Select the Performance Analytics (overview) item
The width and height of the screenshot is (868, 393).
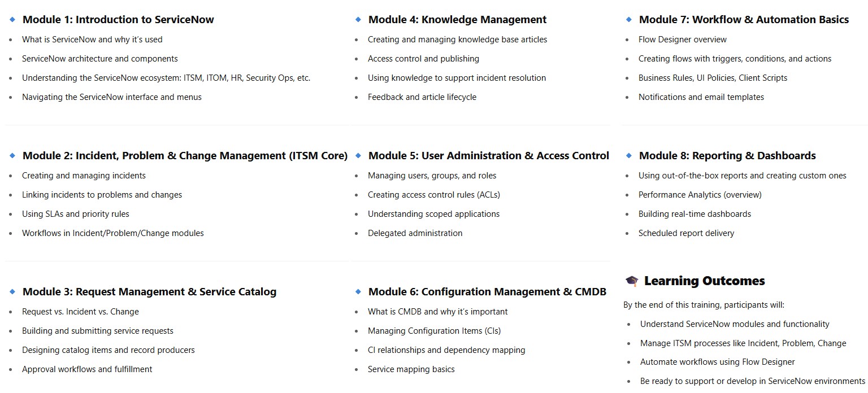(x=700, y=195)
